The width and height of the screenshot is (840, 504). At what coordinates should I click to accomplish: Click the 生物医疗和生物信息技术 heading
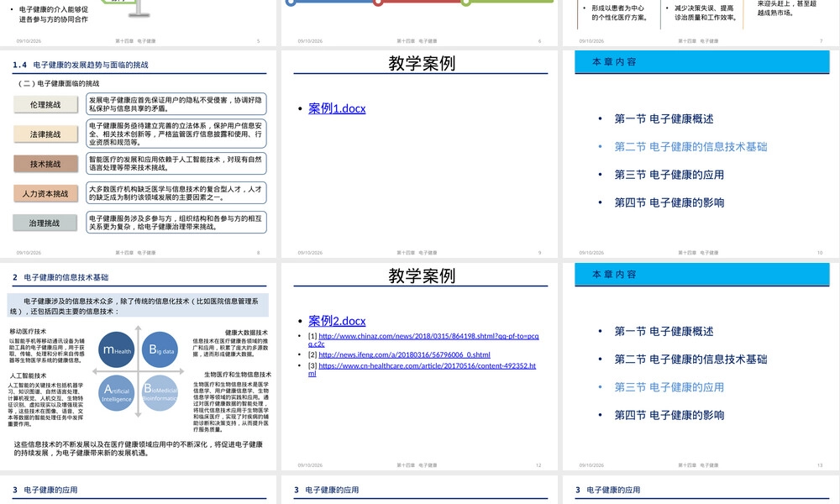[x=238, y=375]
